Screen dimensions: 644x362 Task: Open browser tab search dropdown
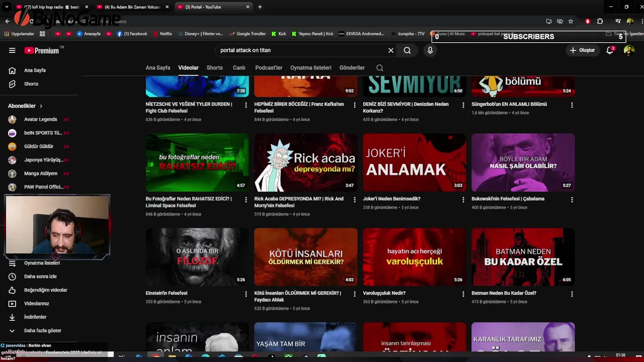[x=7, y=7]
